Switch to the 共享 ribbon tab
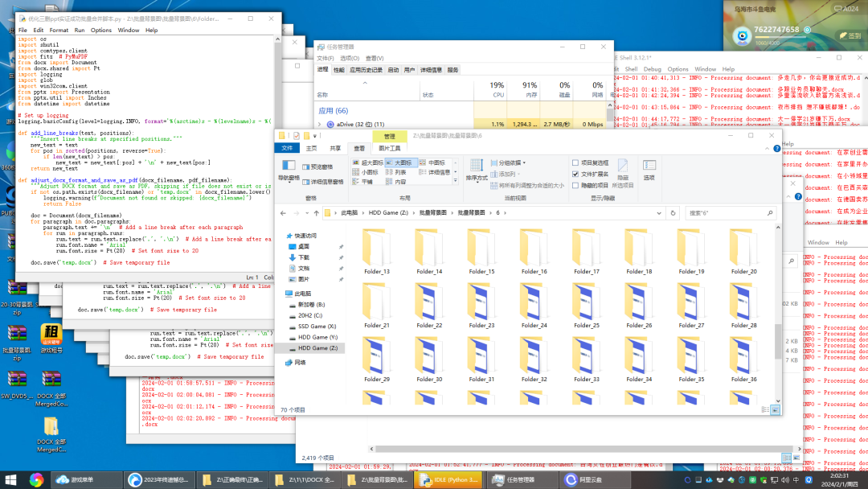 pyautogui.click(x=335, y=149)
